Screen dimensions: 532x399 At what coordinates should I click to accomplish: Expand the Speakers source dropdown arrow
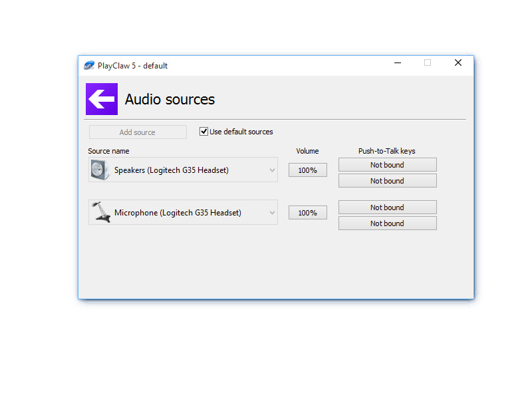272,170
